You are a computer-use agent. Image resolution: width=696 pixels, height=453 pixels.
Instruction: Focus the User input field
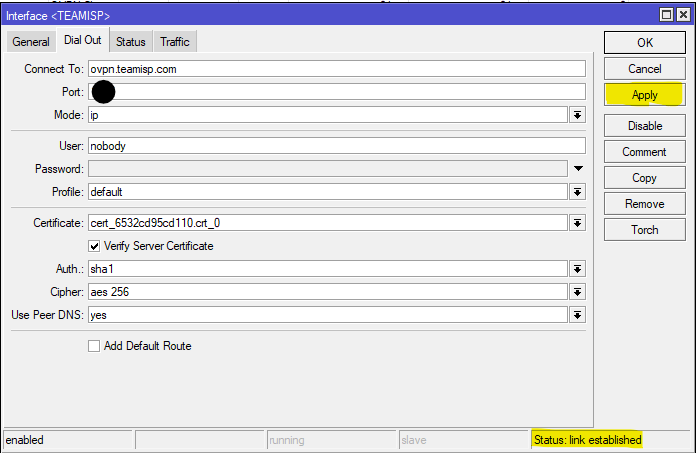point(336,146)
